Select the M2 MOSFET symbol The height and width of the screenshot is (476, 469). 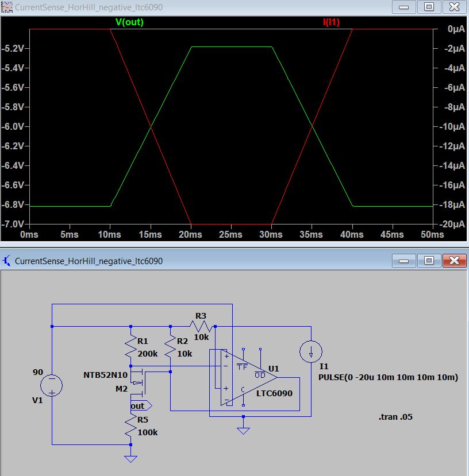(x=138, y=381)
